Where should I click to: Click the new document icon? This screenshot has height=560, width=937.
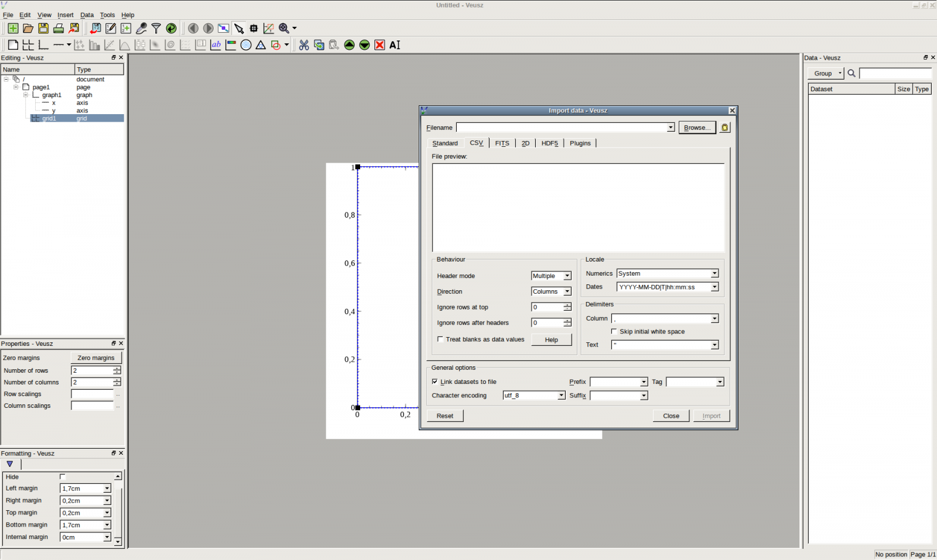(x=13, y=28)
